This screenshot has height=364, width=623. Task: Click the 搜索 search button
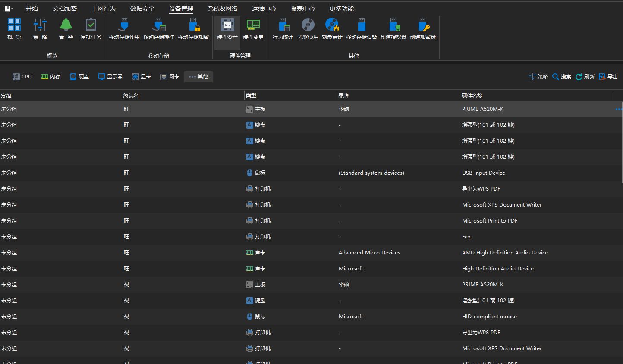[562, 77]
